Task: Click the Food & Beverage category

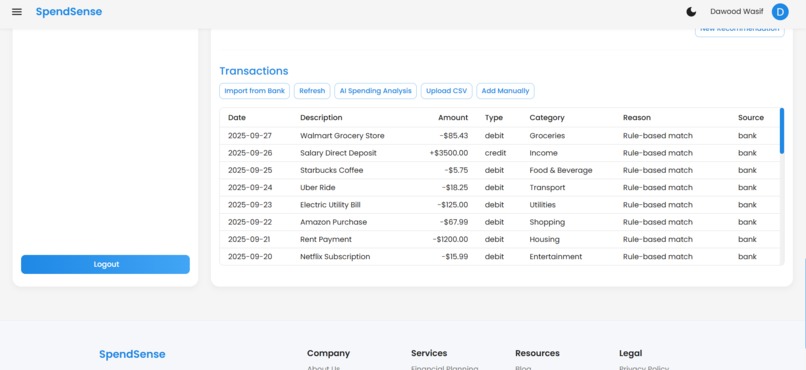Action: click(x=561, y=170)
